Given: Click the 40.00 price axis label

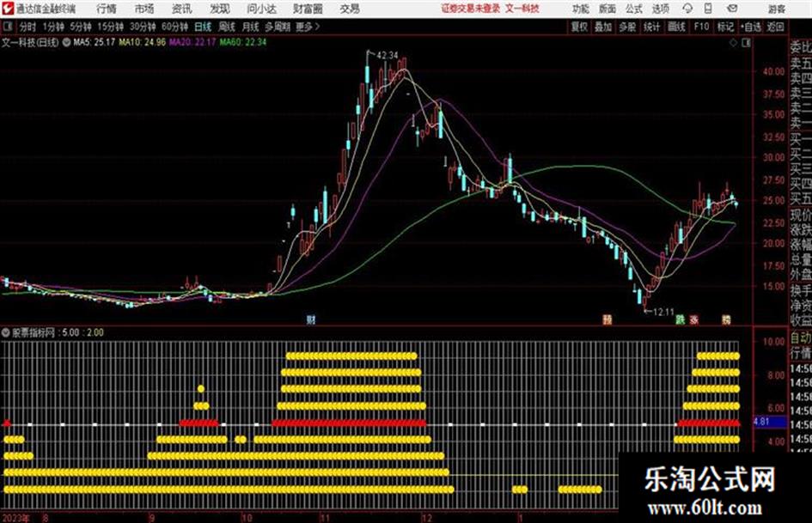Looking at the screenshot, I should coord(773,71).
